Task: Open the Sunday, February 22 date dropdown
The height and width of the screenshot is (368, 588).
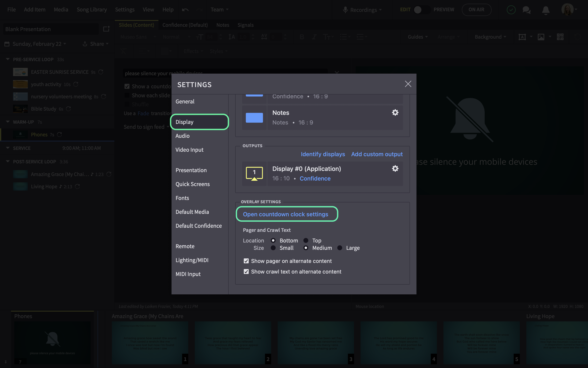Action: pyautogui.click(x=39, y=44)
